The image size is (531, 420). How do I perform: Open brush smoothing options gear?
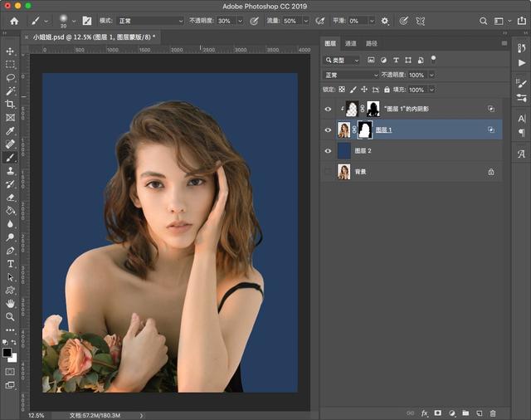(385, 21)
